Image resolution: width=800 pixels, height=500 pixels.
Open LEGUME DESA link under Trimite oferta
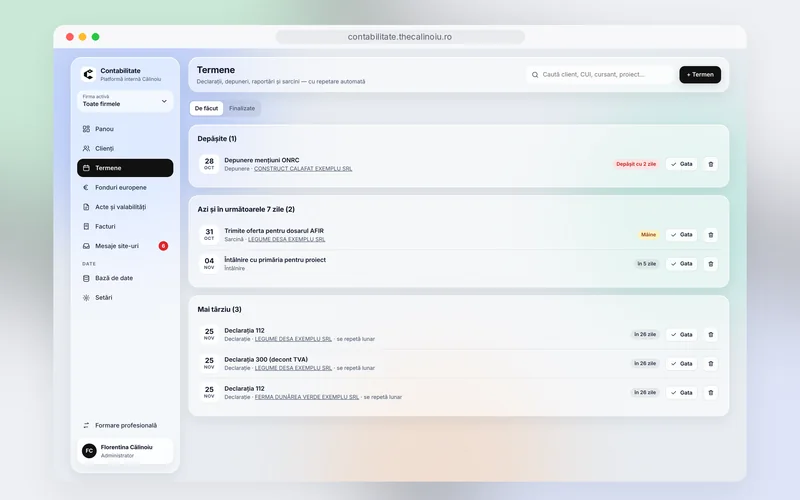point(286,239)
